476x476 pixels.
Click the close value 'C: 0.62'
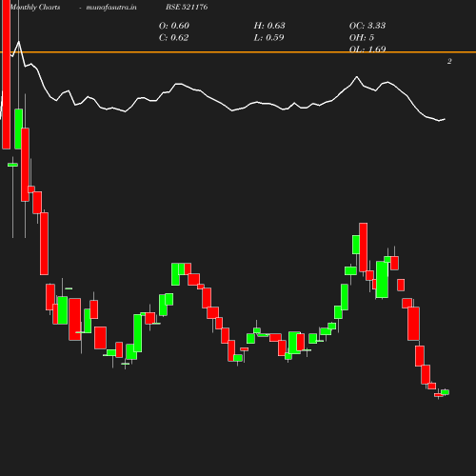pyautogui.click(x=173, y=37)
